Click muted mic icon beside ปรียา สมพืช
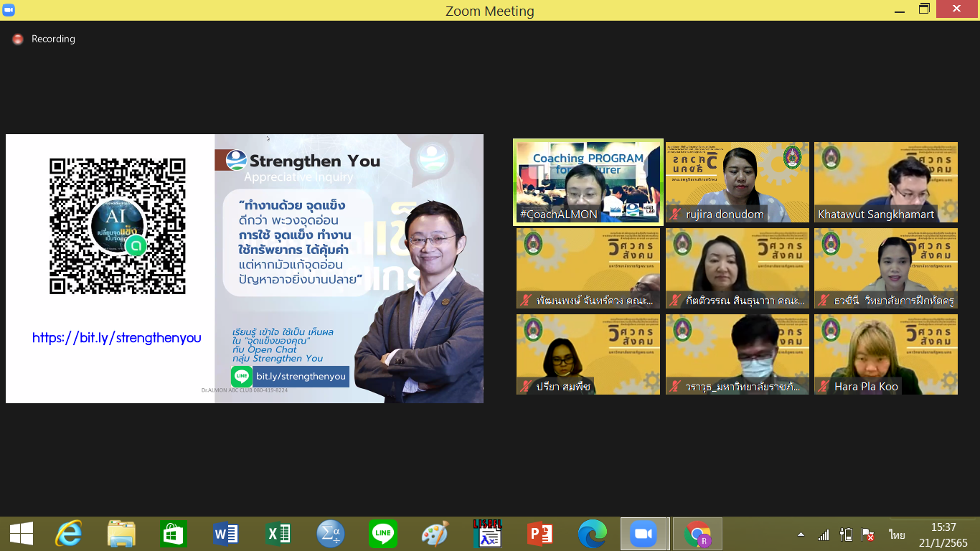 point(526,386)
